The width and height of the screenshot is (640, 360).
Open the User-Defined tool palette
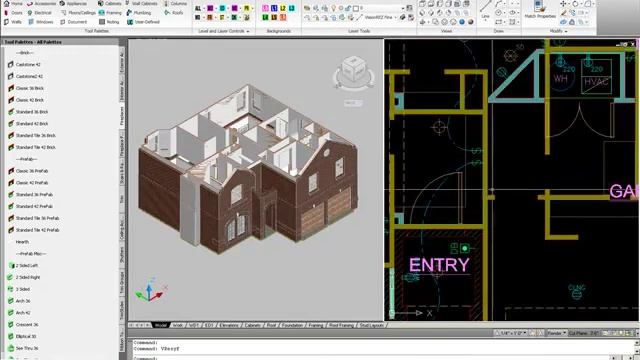pyautogui.click(x=143, y=22)
